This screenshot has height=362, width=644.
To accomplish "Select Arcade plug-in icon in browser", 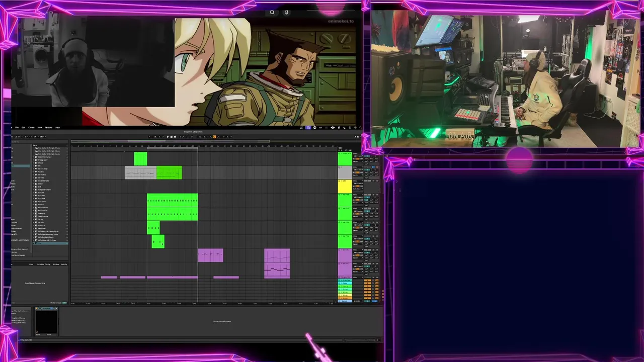I will coord(36,163).
